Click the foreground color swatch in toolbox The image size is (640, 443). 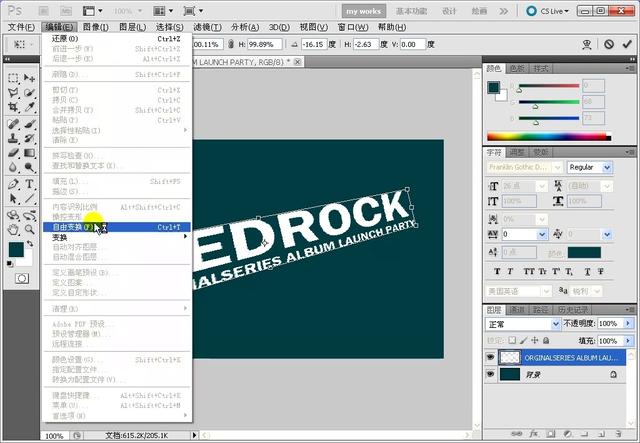point(16,249)
